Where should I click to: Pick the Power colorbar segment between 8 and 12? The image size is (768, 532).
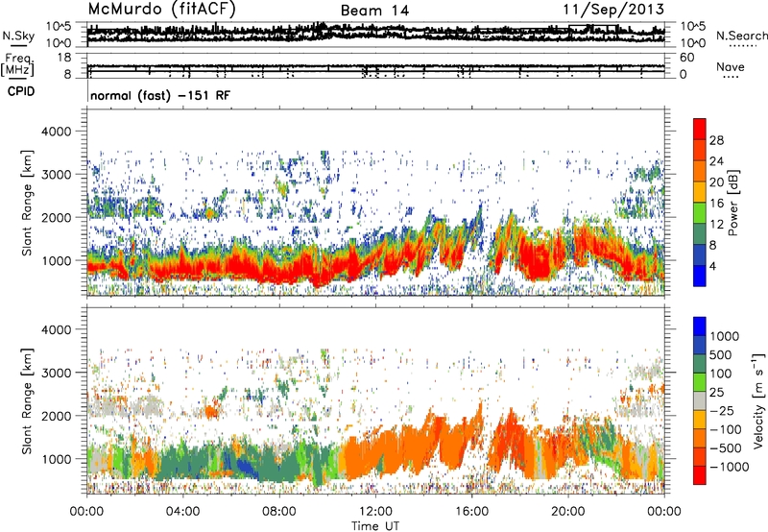tap(700, 233)
